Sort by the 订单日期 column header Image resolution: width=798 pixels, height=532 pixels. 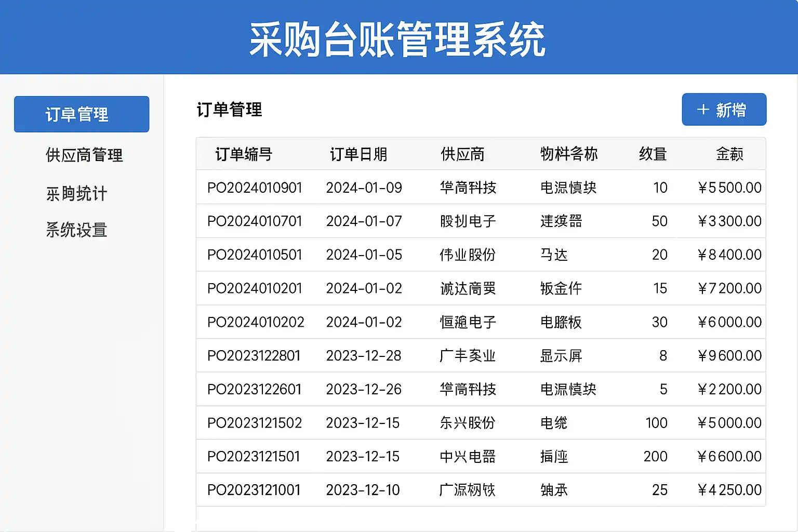pyautogui.click(x=358, y=154)
